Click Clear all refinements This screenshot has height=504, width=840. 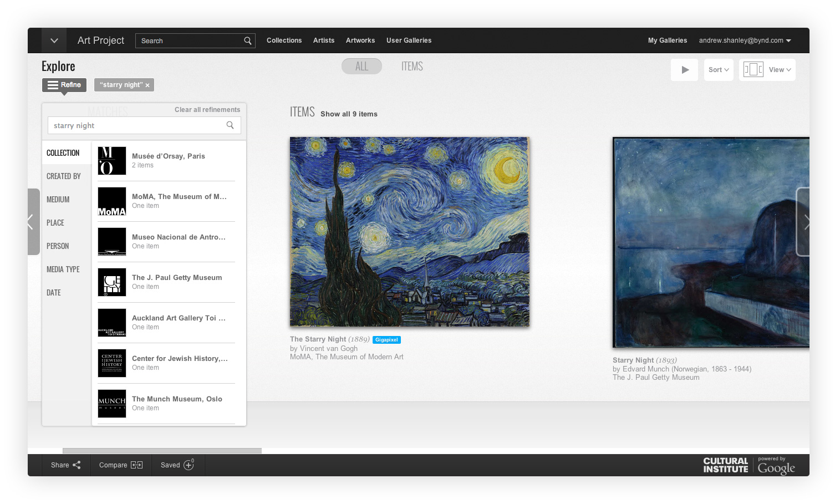(x=207, y=110)
